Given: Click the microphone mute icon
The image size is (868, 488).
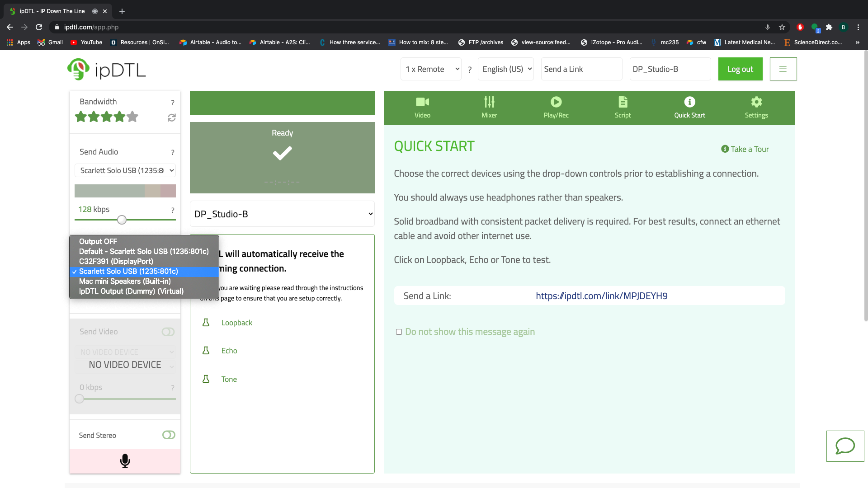Looking at the screenshot, I should [125, 461].
